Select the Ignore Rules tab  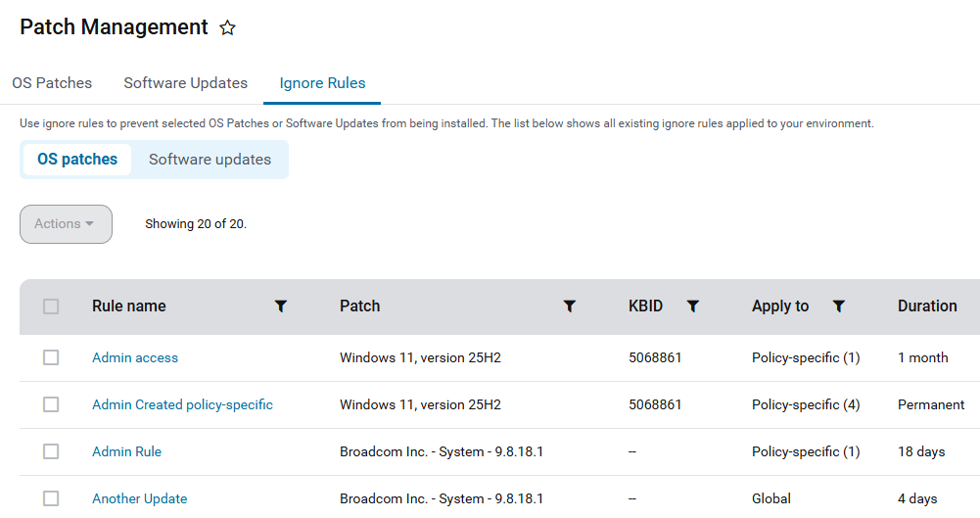click(x=322, y=83)
